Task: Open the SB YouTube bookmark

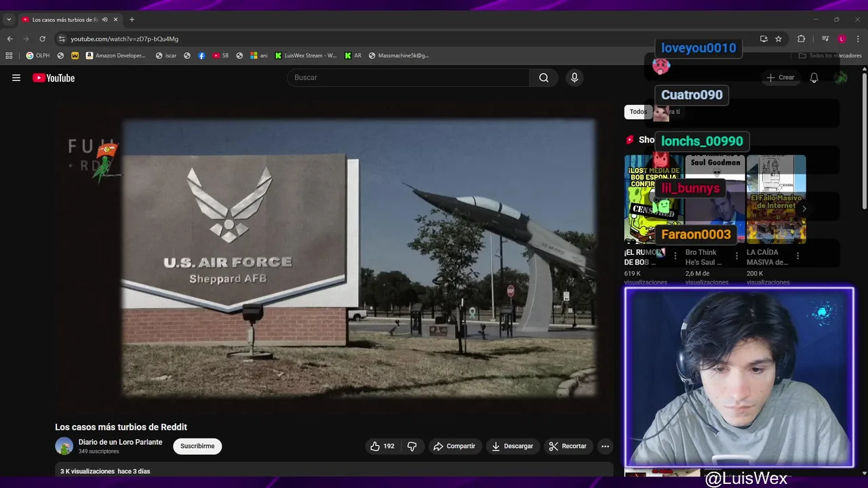Action: point(221,56)
